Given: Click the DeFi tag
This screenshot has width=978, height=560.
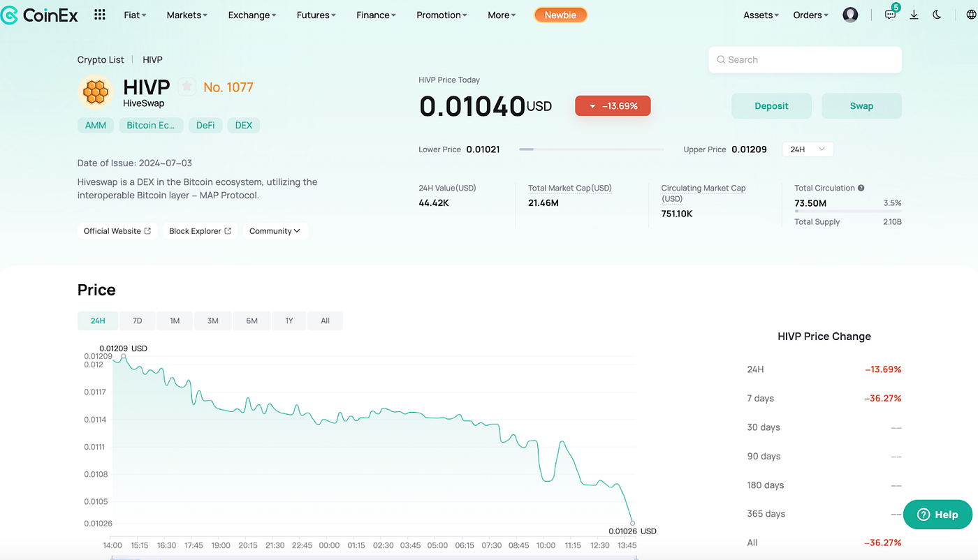Looking at the screenshot, I should [x=205, y=126].
